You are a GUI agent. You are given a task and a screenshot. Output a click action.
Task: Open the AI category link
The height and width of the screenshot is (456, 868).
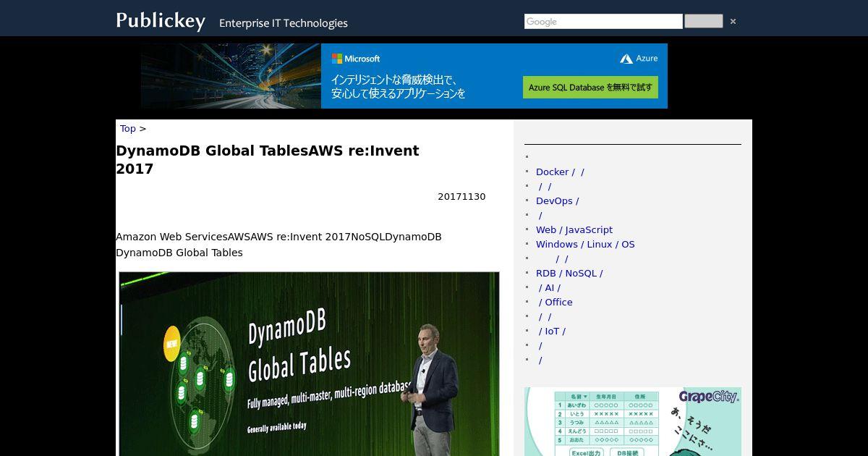(548, 287)
